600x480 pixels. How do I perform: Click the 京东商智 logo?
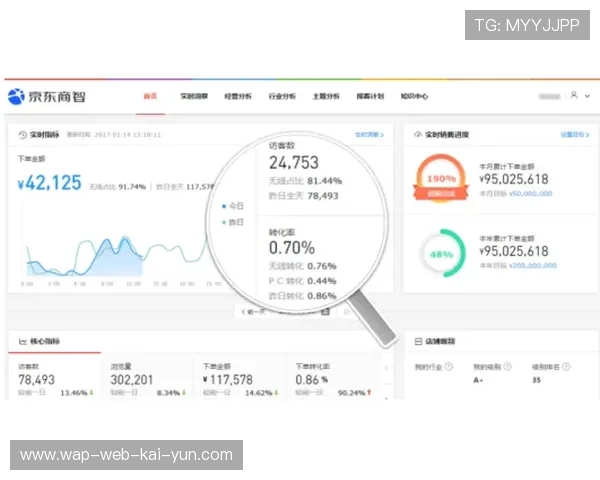[x=45, y=97]
